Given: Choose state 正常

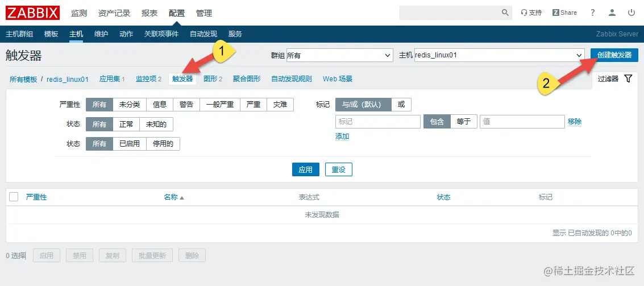Looking at the screenshot, I should tap(126, 124).
